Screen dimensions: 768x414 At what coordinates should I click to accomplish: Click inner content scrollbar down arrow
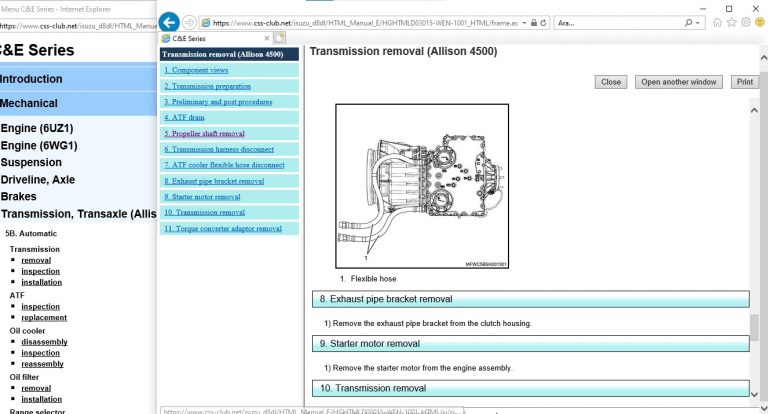click(x=754, y=394)
